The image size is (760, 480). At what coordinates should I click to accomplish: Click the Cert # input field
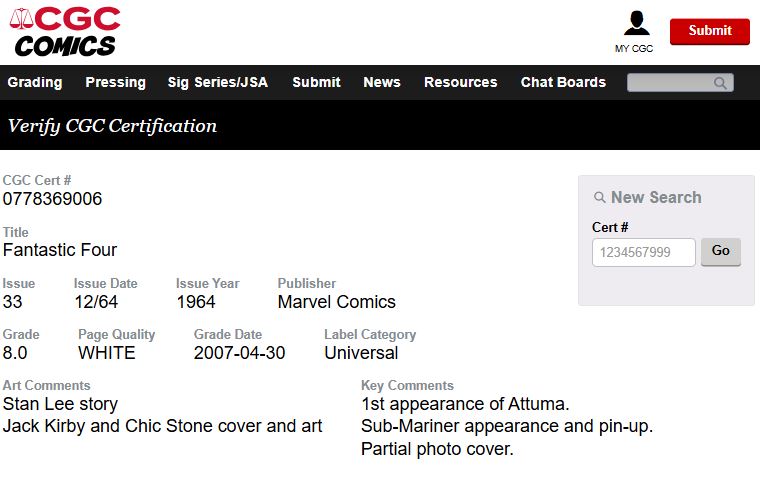[x=643, y=252]
